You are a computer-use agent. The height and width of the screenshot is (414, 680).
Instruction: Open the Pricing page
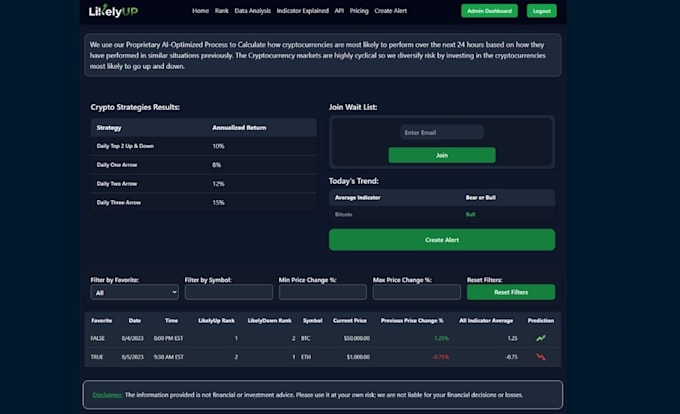pyautogui.click(x=359, y=11)
